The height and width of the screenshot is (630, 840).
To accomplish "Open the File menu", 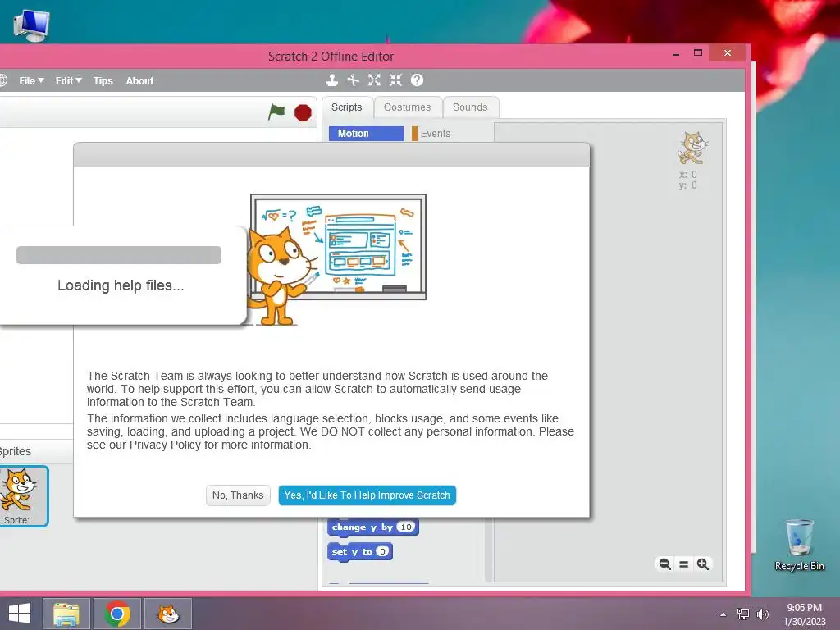I will 31,81.
